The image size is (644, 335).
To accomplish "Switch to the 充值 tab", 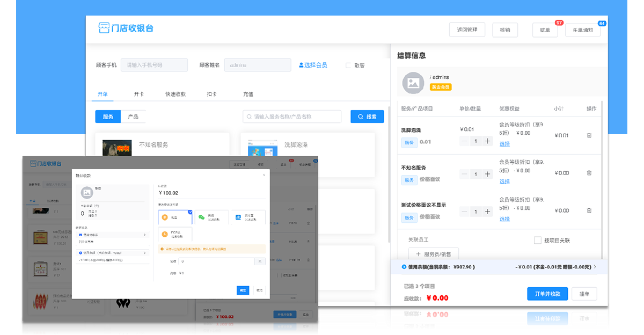I will coord(248,94).
